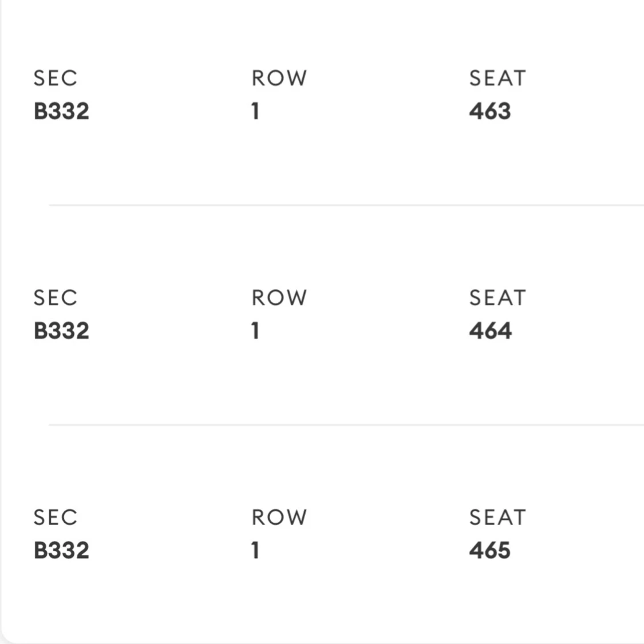Select seat number 464
Viewport: 644px width, 644px height.
[x=491, y=331]
